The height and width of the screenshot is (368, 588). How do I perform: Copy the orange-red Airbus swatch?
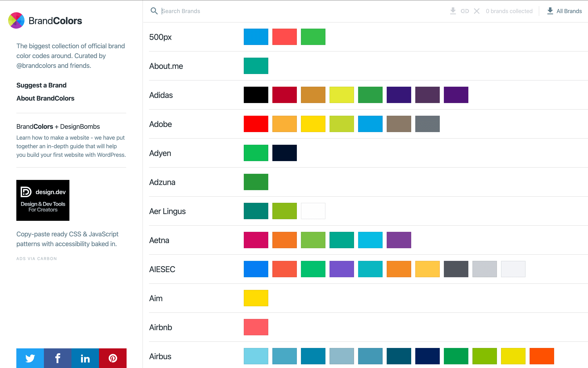click(x=542, y=356)
